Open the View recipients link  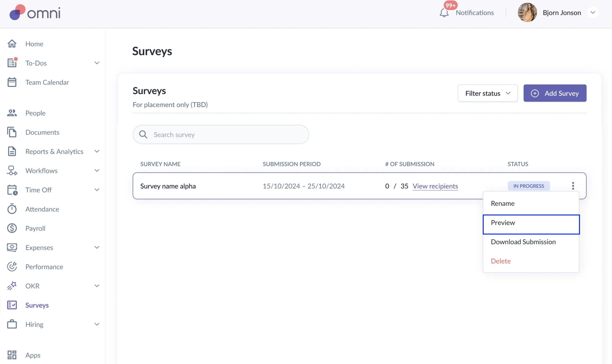(x=435, y=186)
